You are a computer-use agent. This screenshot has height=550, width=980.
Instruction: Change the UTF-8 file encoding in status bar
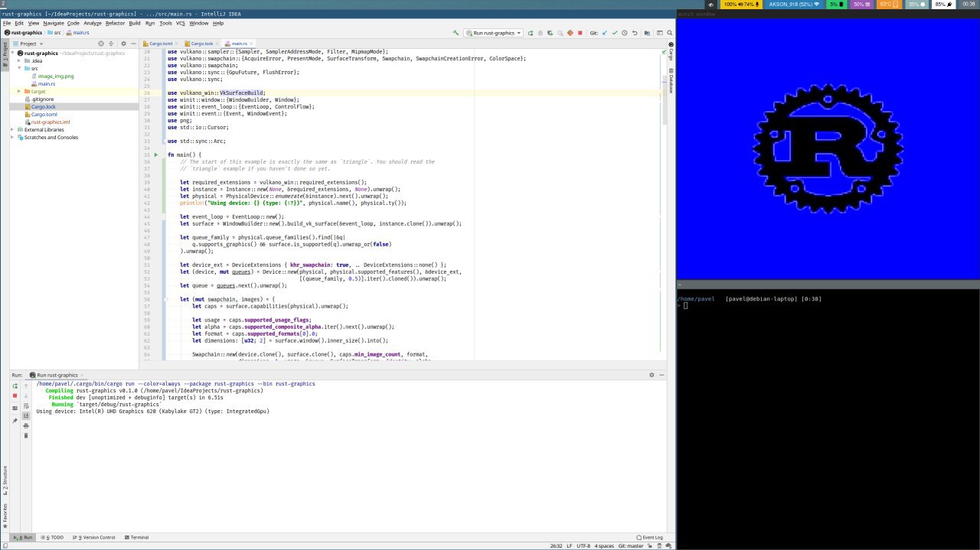583,546
